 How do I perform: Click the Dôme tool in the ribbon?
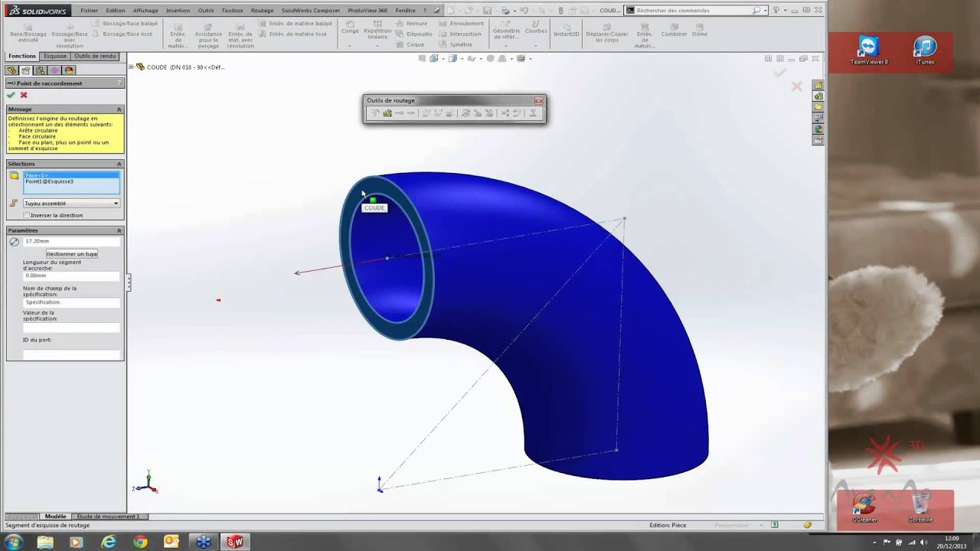click(x=700, y=29)
